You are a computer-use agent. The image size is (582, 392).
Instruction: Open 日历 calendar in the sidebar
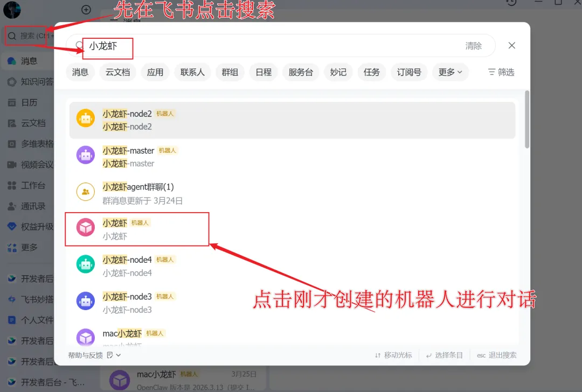pyautogui.click(x=22, y=102)
